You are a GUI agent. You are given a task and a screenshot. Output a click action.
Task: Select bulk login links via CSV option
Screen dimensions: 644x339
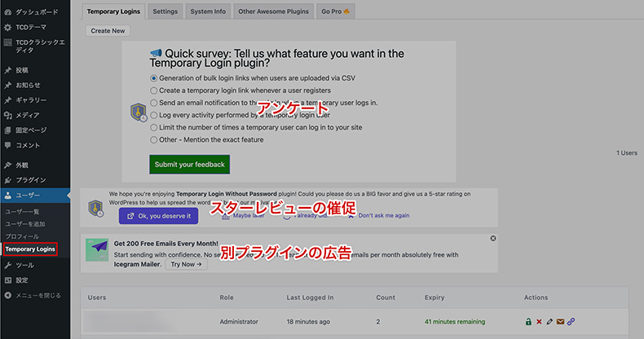pyautogui.click(x=153, y=78)
